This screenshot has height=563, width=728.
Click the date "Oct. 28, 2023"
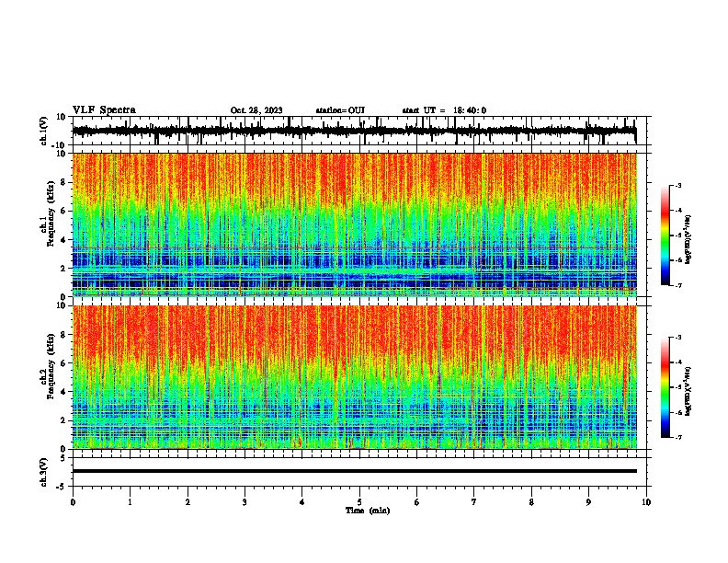click(x=256, y=110)
